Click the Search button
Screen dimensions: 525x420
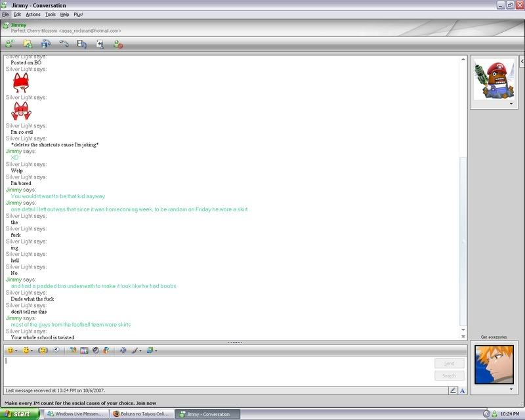(x=449, y=376)
